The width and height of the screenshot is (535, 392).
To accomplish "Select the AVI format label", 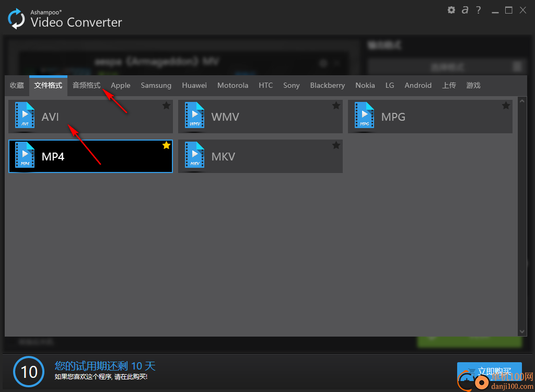I will [50, 117].
